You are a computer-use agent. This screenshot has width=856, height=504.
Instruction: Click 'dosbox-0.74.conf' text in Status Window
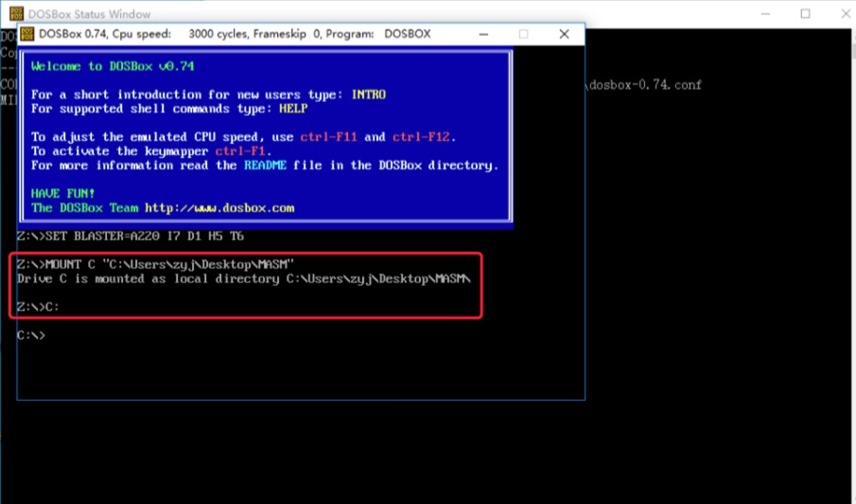pos(645,85)
